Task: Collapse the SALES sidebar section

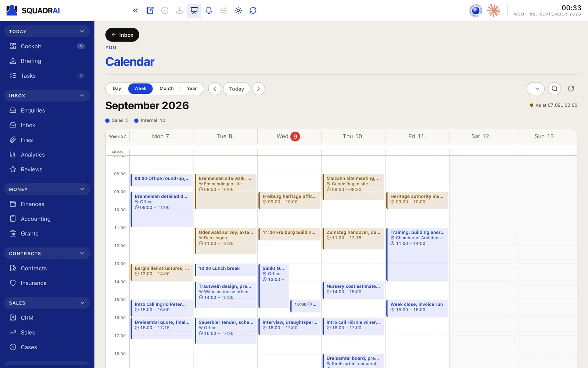Action: click(47, 303)
